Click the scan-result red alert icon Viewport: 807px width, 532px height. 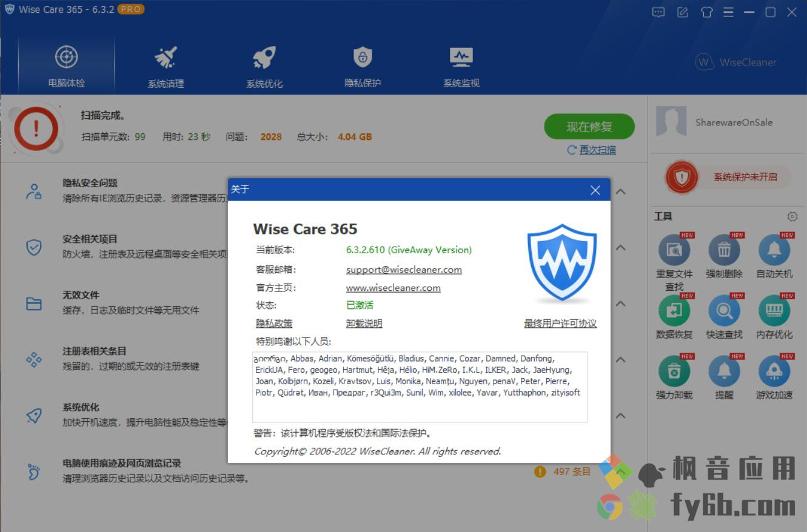point(36,128)
